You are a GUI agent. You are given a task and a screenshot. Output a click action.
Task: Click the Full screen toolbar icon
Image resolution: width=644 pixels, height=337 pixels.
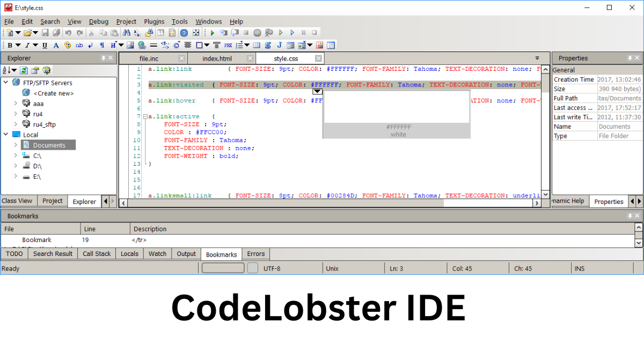pos(196,33)
